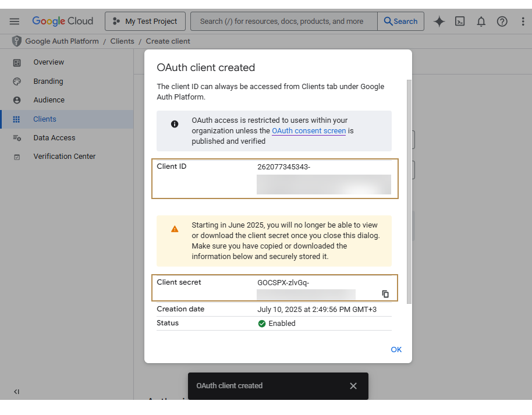Open Data Access in the sidebar

(x=68, y=138)
